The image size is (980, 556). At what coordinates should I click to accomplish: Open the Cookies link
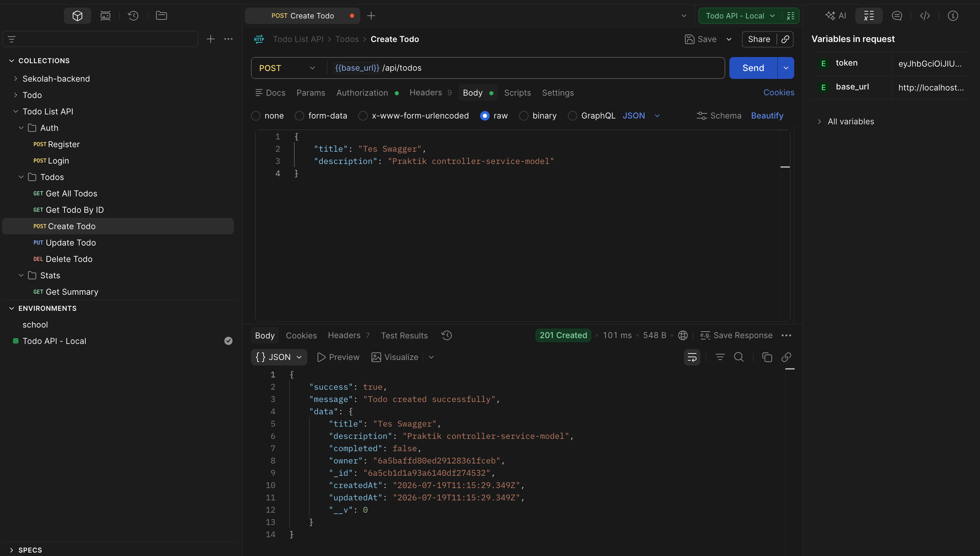click(x=779, y=93)
